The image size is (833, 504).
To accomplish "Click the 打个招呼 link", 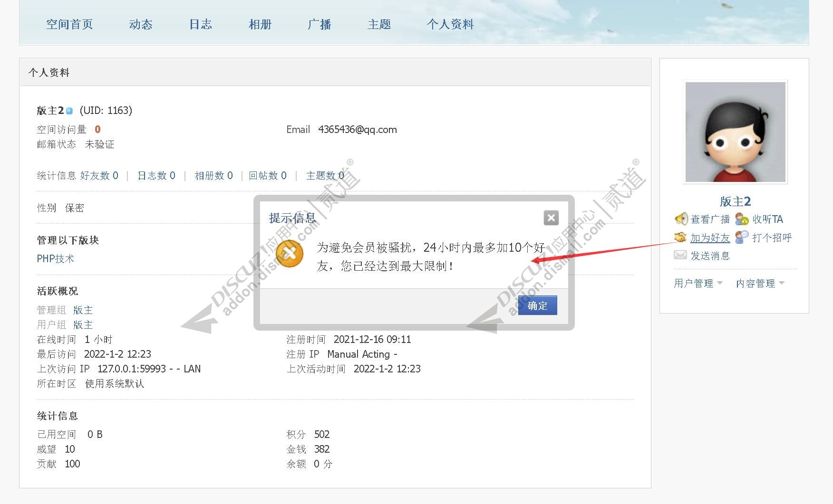I will [x=772, y=238].
